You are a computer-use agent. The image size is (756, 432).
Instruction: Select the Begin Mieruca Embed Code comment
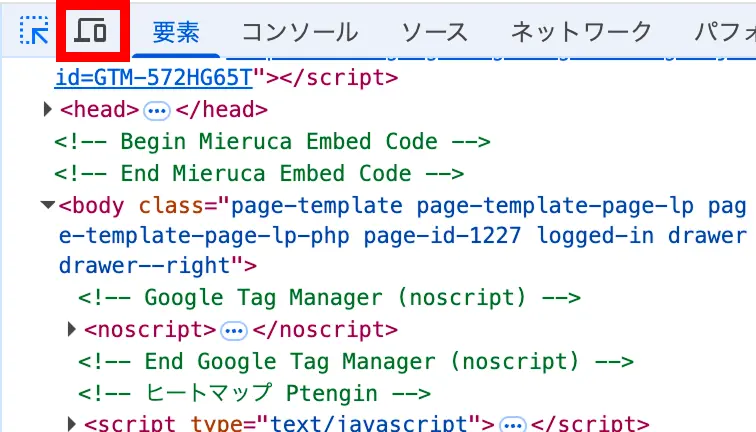pos(272,142)
